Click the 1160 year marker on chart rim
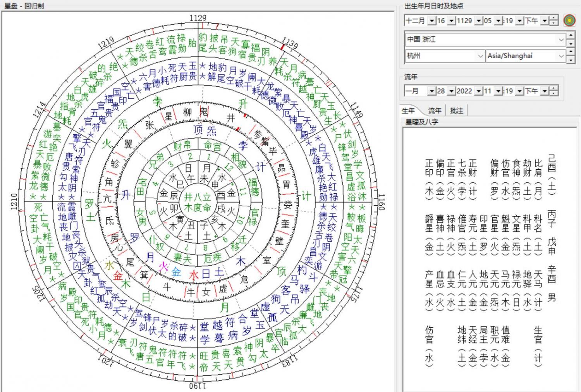The image size is (581, 392). coord(381,202)
